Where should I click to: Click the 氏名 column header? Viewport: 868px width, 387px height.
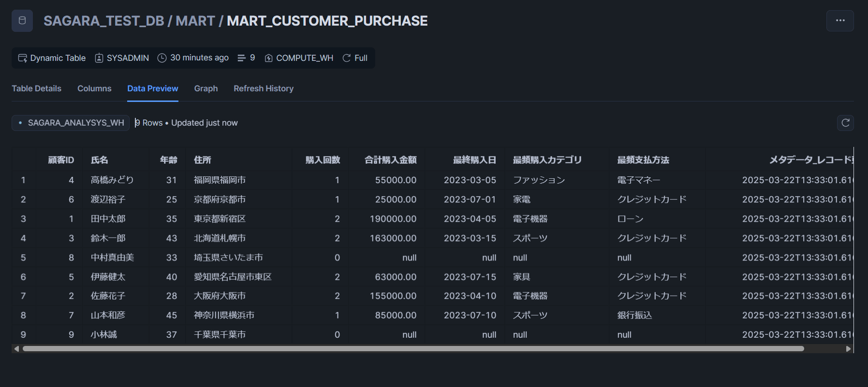100,160
